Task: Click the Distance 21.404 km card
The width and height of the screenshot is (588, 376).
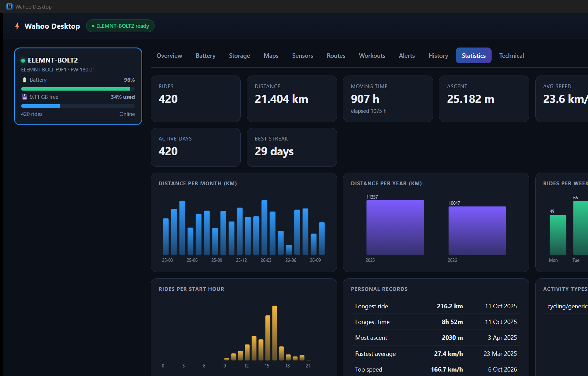Action: 292,99
